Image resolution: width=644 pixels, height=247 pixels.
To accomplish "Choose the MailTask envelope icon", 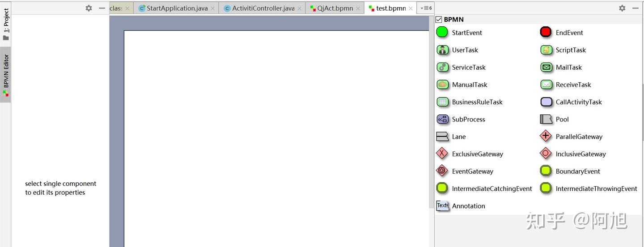I will click(x=546, y=67).
